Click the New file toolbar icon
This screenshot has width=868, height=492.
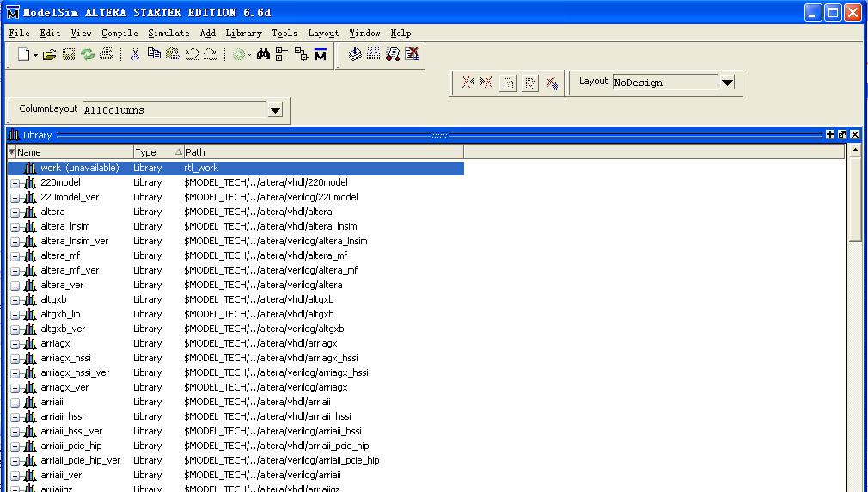click(23, 54)
